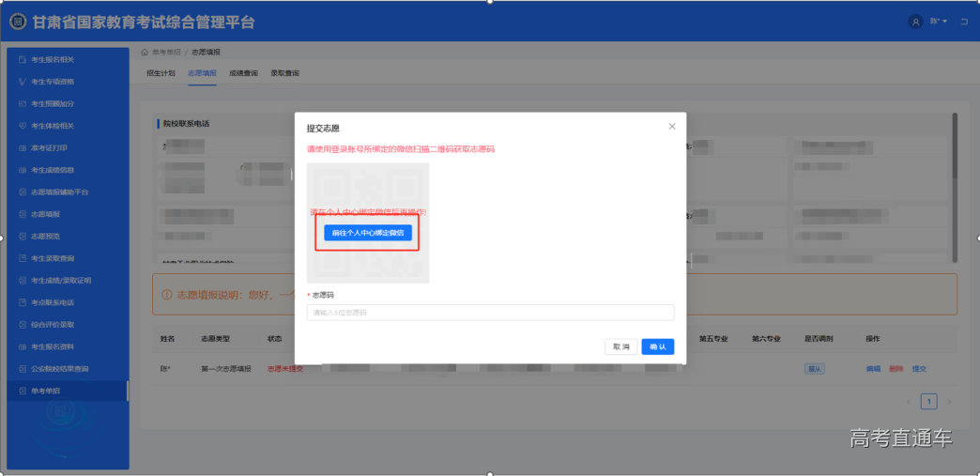Click the 取消 button in dialog
Image resolution: width=980 pixels, height=476 pixels.
(620, 346)
